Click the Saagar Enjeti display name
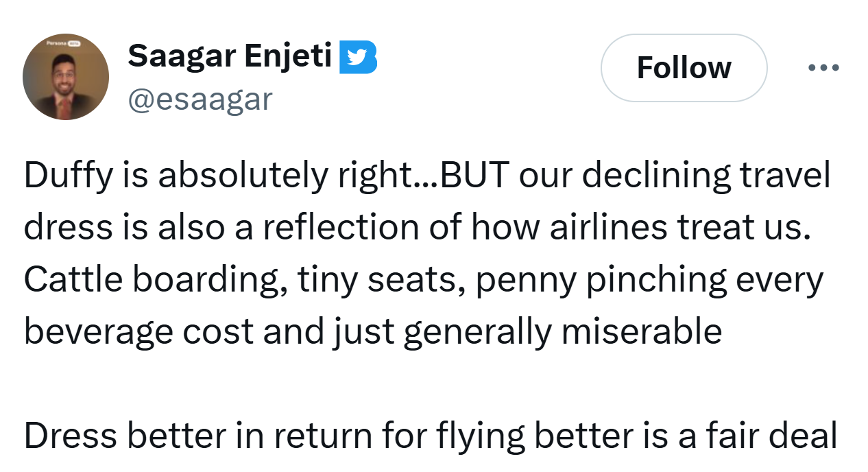Viewport: 868px width, 472px height. coord(230,56)
